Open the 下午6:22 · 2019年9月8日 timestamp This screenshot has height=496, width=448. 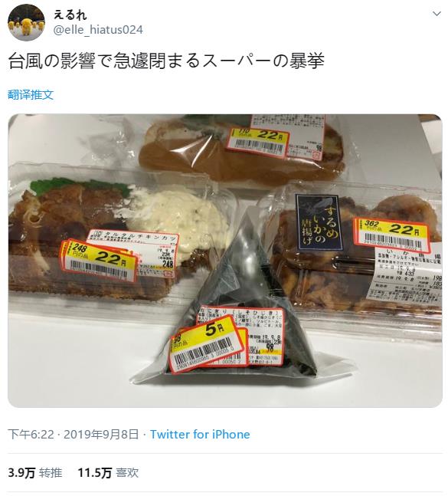(74, 435)
